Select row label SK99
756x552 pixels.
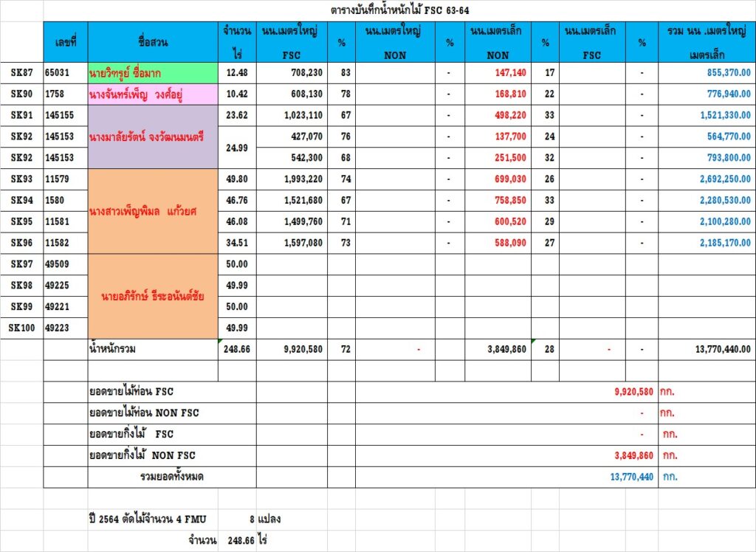click(x=21, y=306)
